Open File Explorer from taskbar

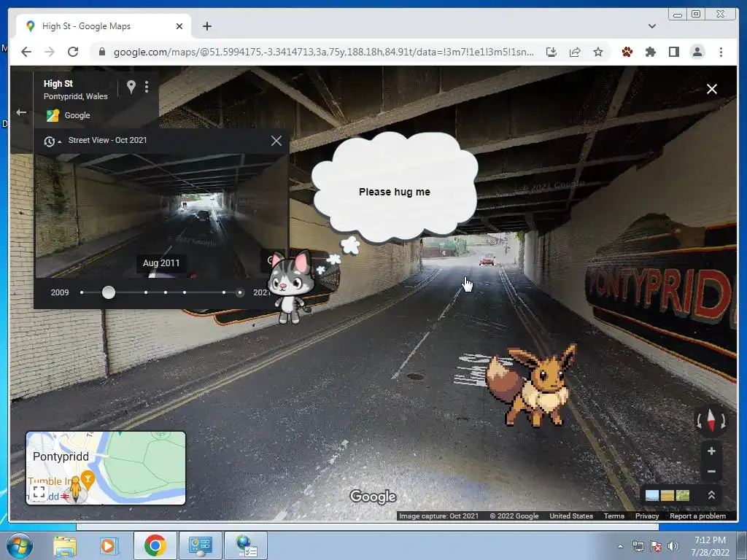pos(64,545)
